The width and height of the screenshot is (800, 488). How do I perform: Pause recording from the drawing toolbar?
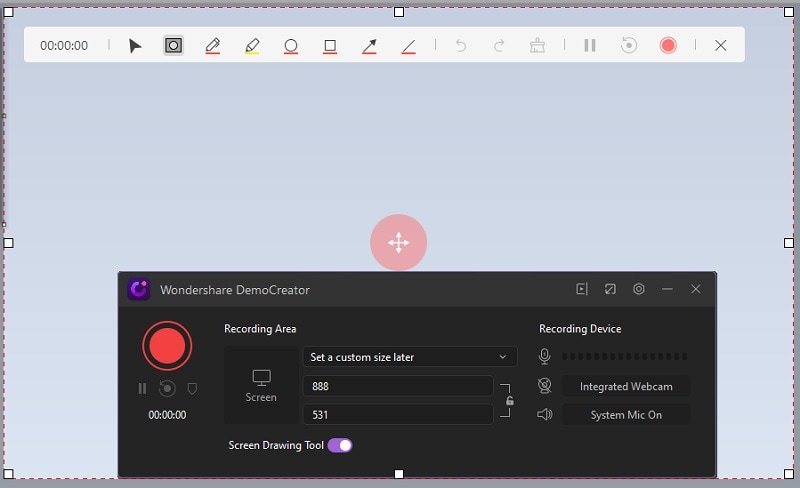tap(590, 45)
